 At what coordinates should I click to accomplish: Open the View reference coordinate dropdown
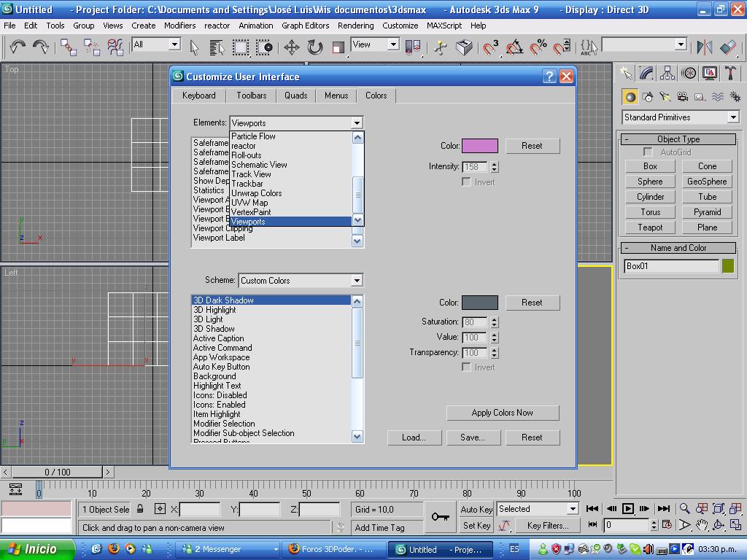point(375,44)
